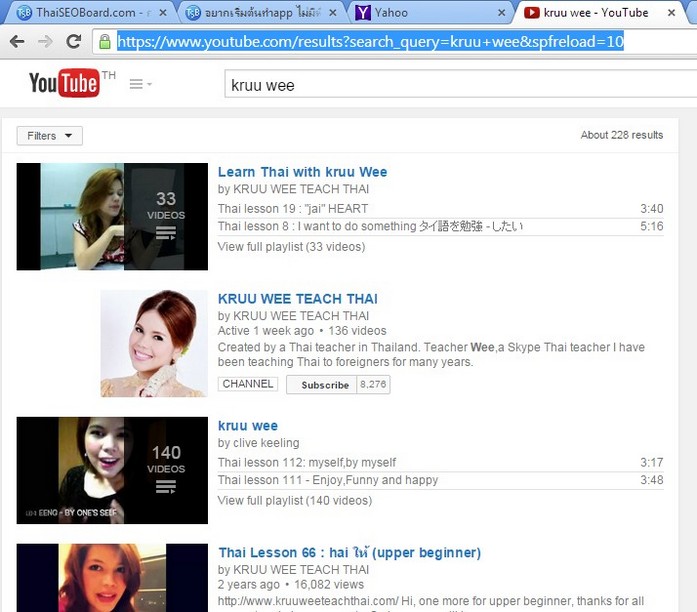
Task: Click uploader name under Thai Lesson 66
Action: coord(301,570)
